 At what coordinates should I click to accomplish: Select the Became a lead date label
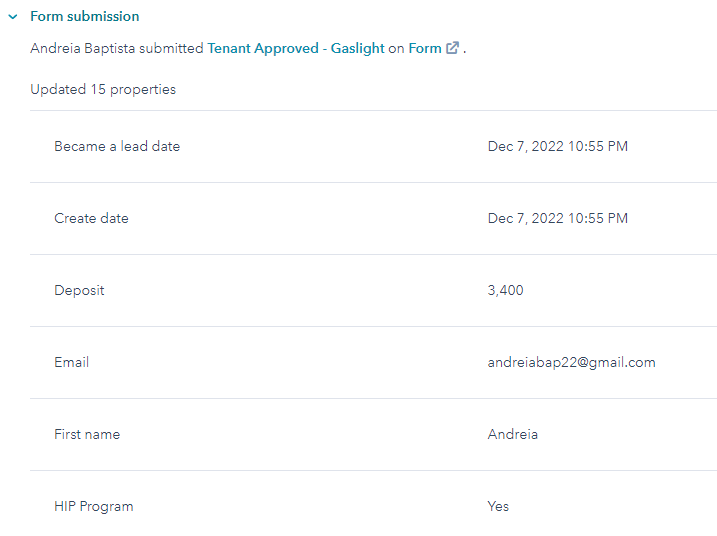[117, 146]
